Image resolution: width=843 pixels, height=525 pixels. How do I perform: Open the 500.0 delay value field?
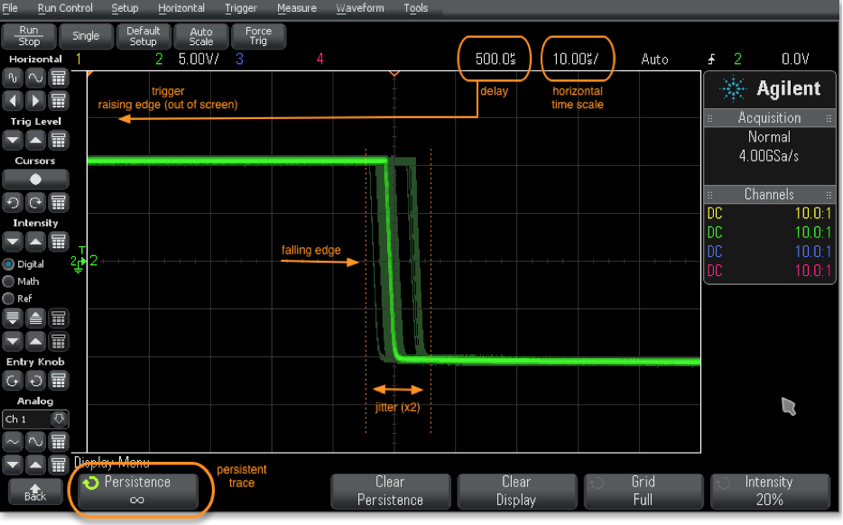495,59
